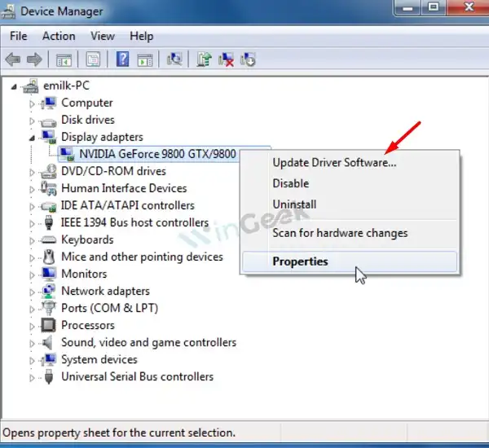The height and width of the screenshot is (448, 489).
Task: Click the DVD/CD-ROM drives icon
Action: pos(49,171)
